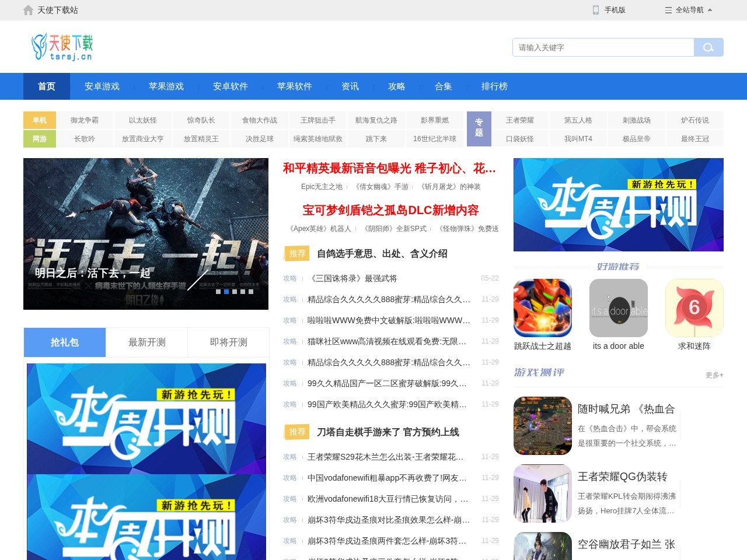Click the 御龙争霸 game tag

[x=85, y=120]
